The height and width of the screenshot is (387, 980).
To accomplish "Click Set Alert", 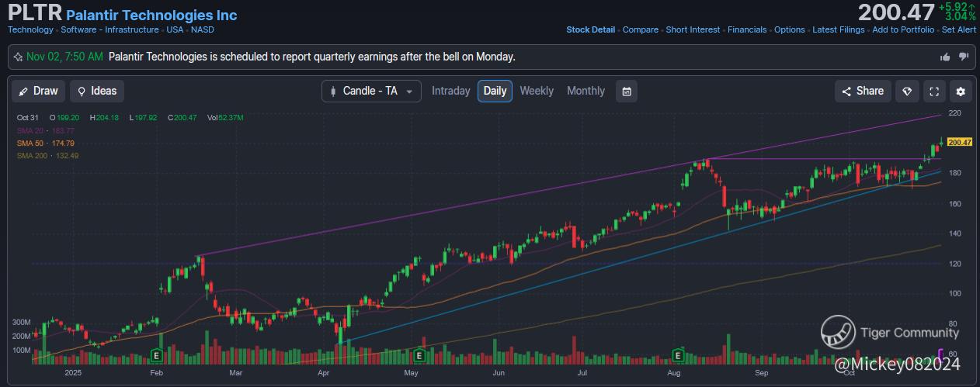I will [959, 29].
